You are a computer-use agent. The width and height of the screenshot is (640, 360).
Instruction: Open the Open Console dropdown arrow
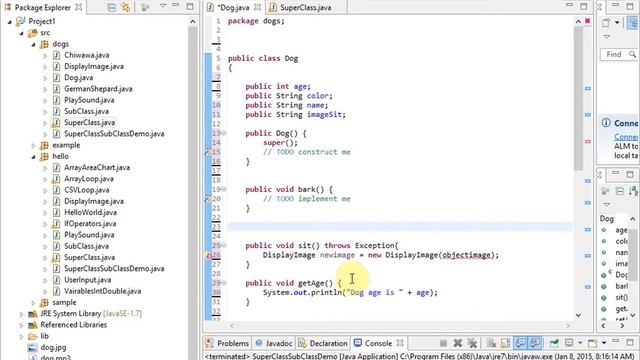(x=604, y=343)
